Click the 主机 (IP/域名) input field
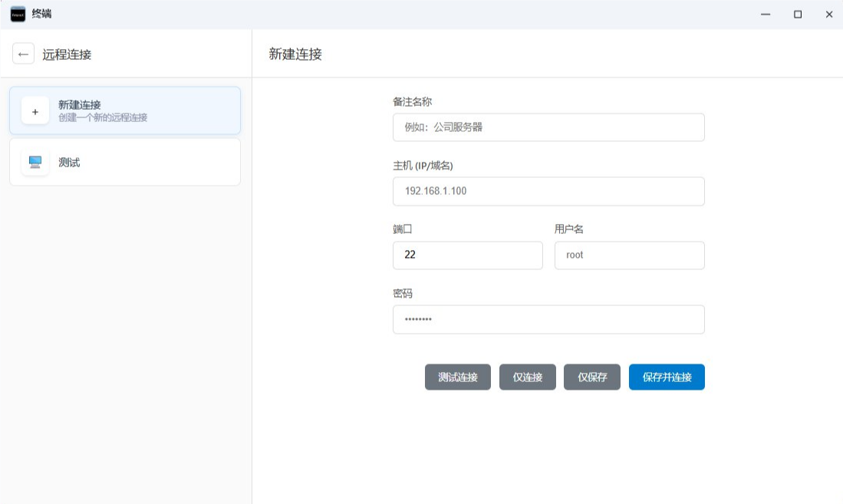The width and height of the screenshot is (843, 504). 548,191
